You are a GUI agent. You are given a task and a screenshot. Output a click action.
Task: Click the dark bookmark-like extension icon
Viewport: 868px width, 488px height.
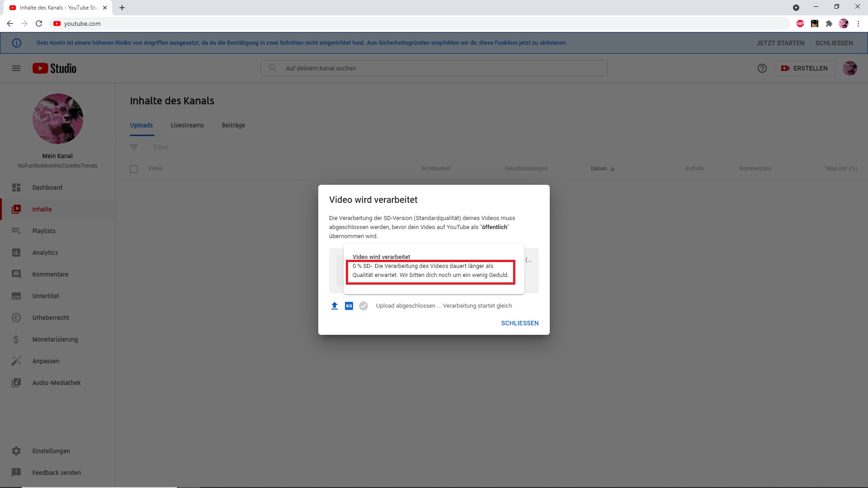click(815, 23)
